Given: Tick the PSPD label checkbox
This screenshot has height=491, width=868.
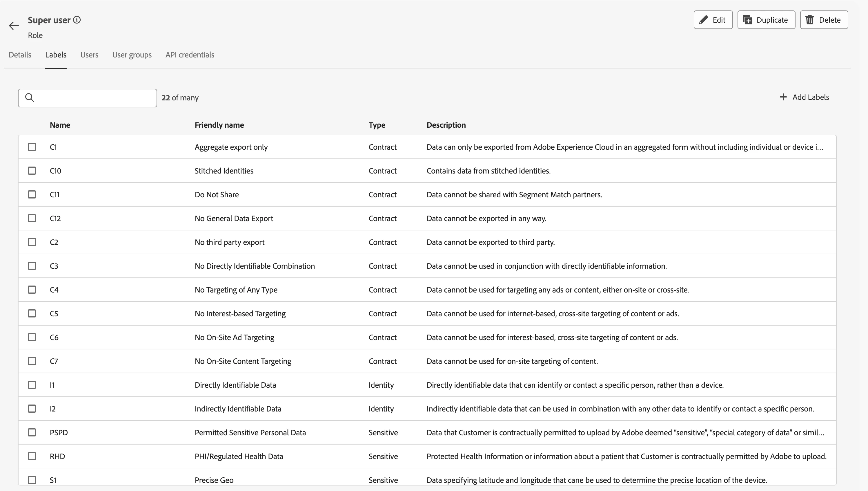Looking at the screenshot, I should point(32,433).
